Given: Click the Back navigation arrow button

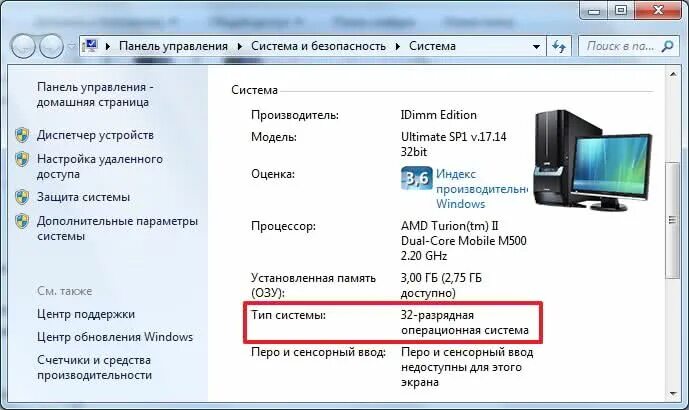Looking at the screenshot, I should [23, 46].
